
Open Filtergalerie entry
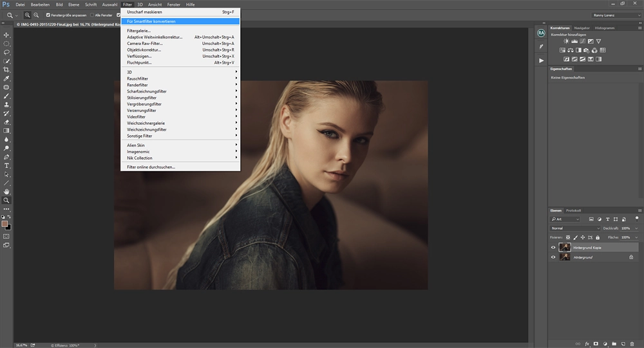tap(180, 31)
